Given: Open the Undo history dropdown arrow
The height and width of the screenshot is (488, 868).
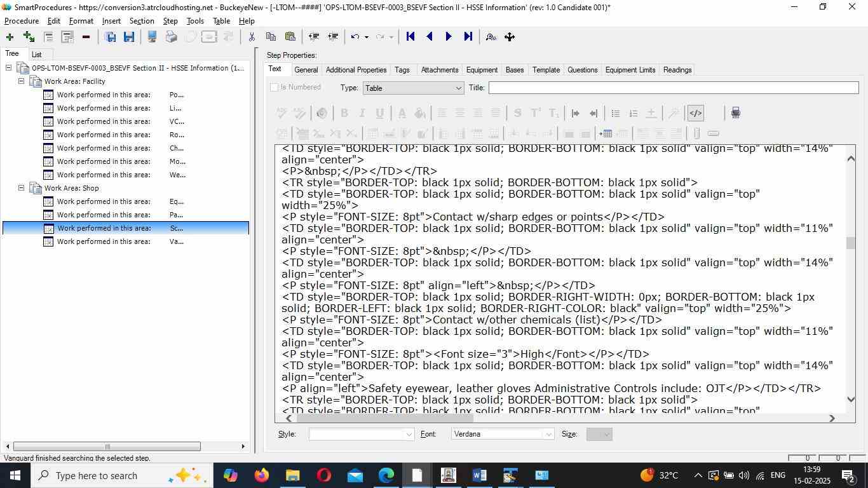Looking at the screenshot, I should 366,37.
